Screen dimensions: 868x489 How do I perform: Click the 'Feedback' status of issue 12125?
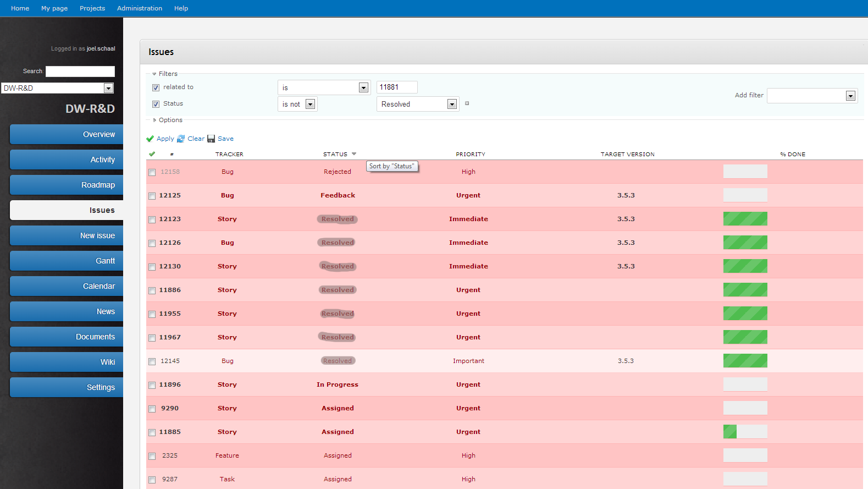click(x=338, y=195)
